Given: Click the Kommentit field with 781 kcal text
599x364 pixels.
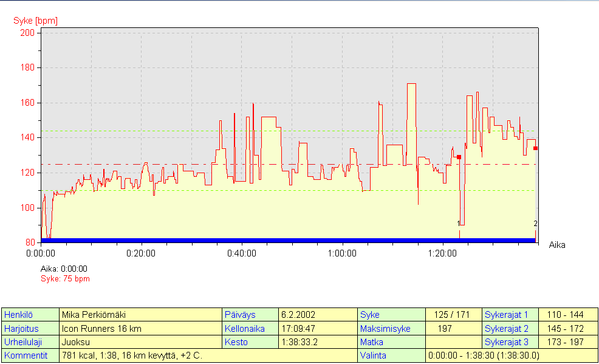Looking at the screenshot, I should [x=208, y=356].
